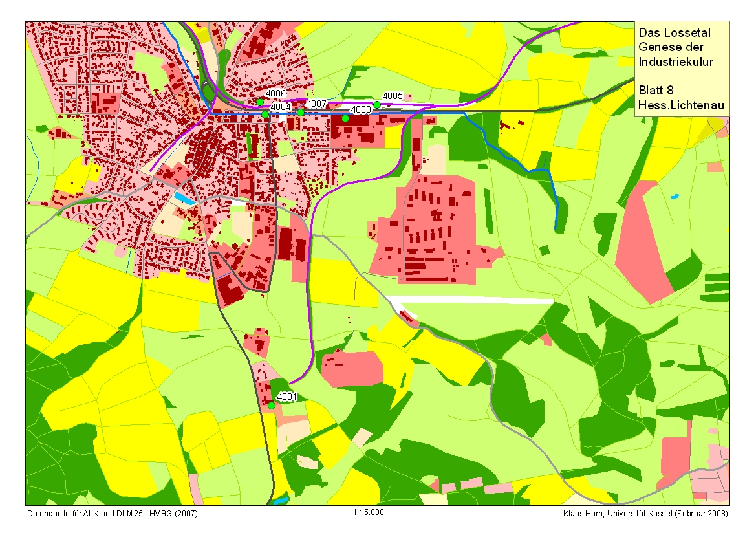
Task: Click the blue rectangular pool in town
Action: [182, 198]
